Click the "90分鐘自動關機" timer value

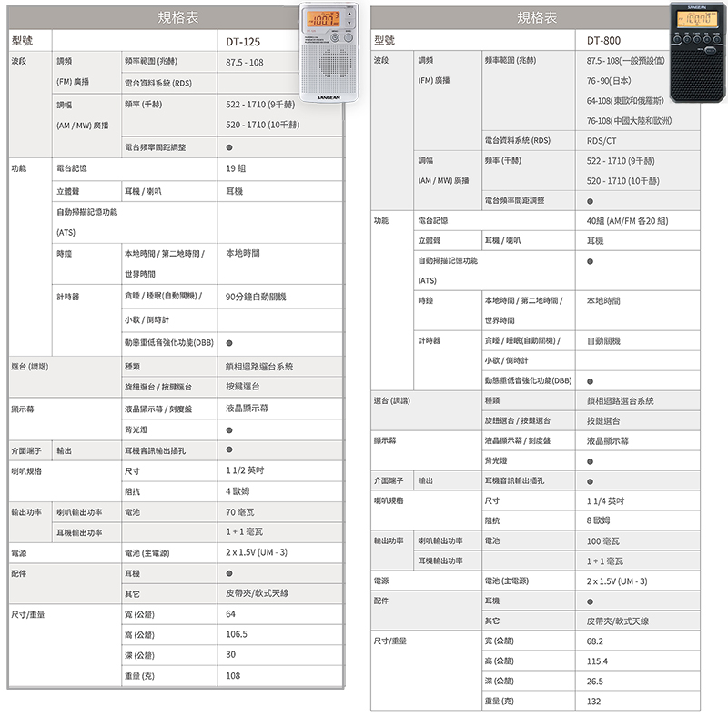tap(256, 297)
